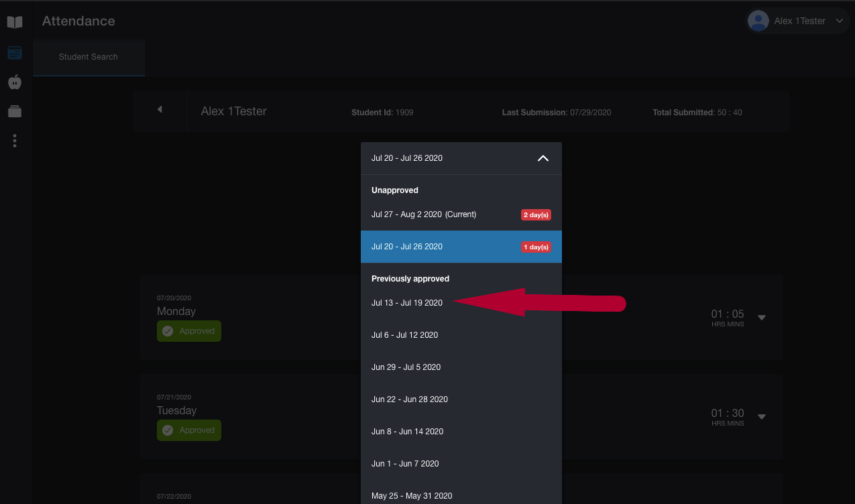Viewport: 855px width, 504px height.
Task: Open the apple icon in sidebar
Action: (x=15, y=82)
